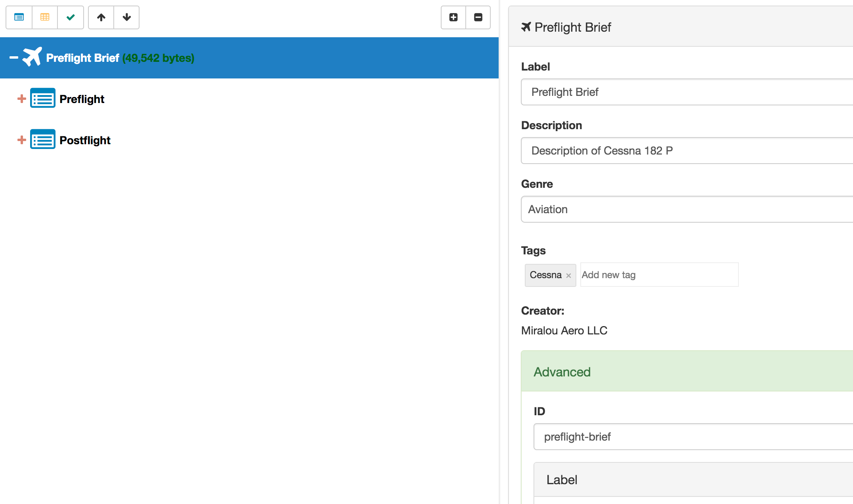Collapse all with the minus square button
The width and height of the screenshot is (853, 504).
tap(478, 17)
